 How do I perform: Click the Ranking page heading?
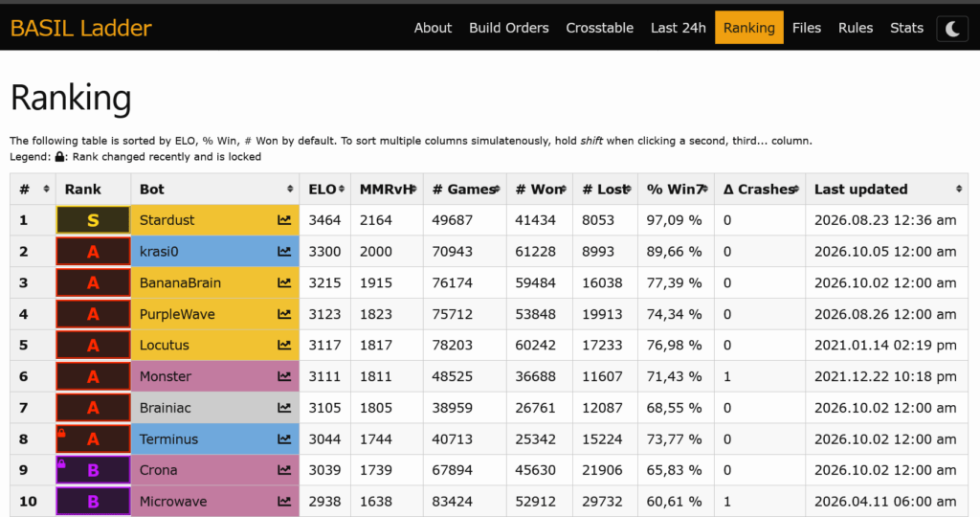[71, 99]
